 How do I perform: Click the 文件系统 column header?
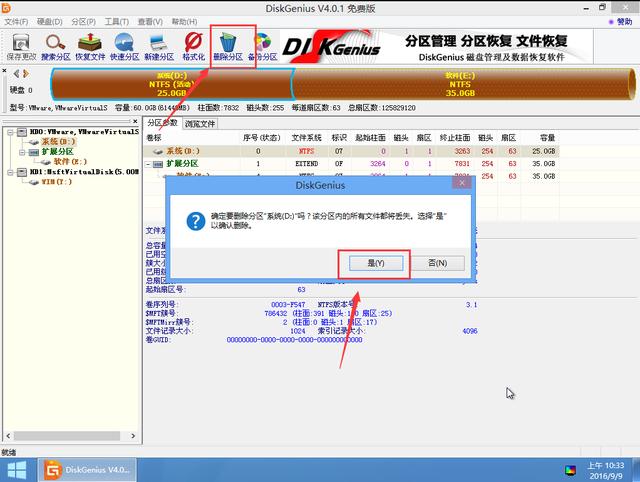307,138
